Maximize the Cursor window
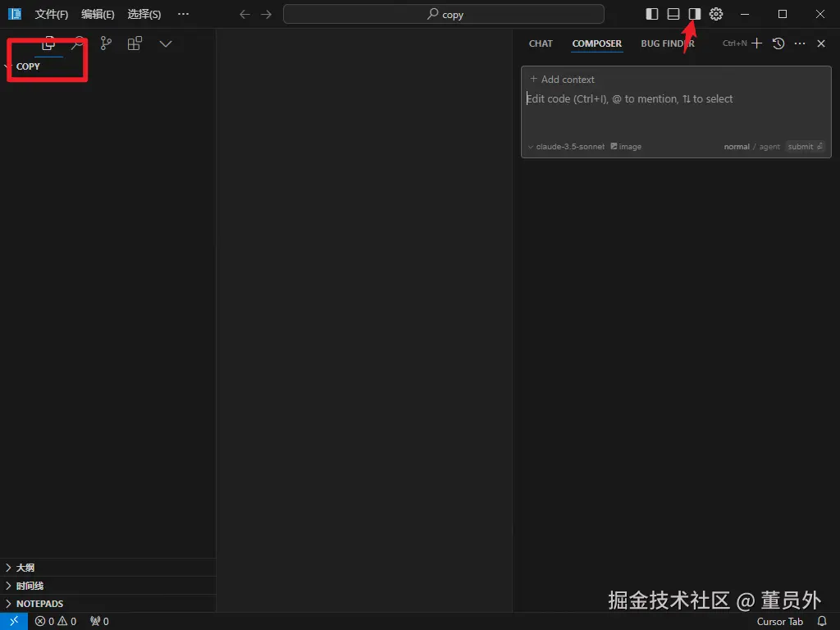 coord(783,15)
